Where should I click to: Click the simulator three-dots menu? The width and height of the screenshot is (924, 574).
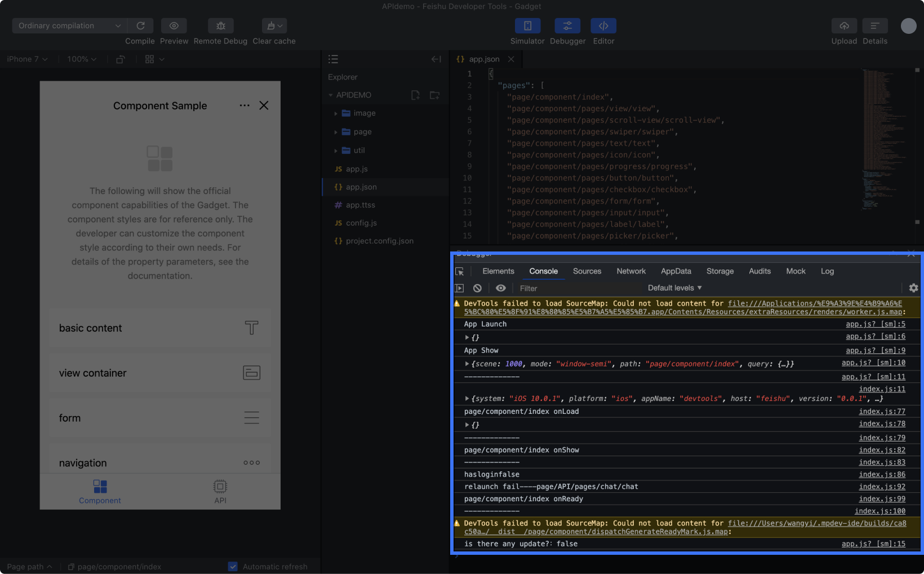(x=244, y=105)
